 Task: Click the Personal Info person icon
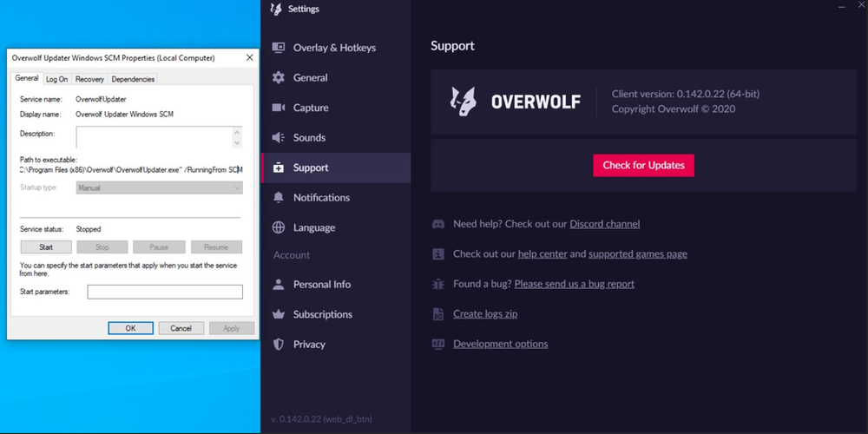[279, 284]
